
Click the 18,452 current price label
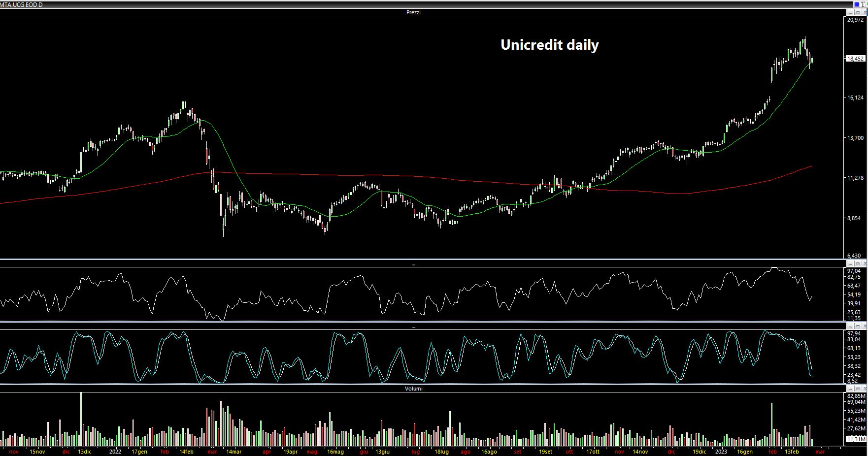855,59
